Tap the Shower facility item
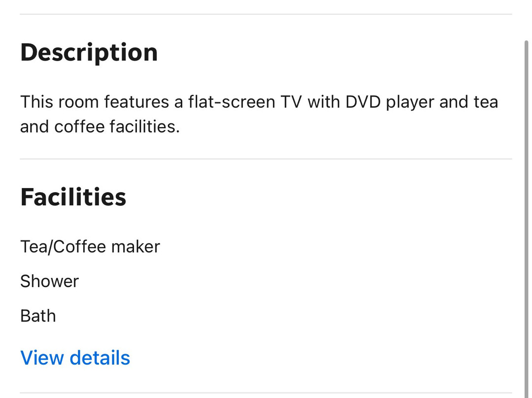 [49, 281]
